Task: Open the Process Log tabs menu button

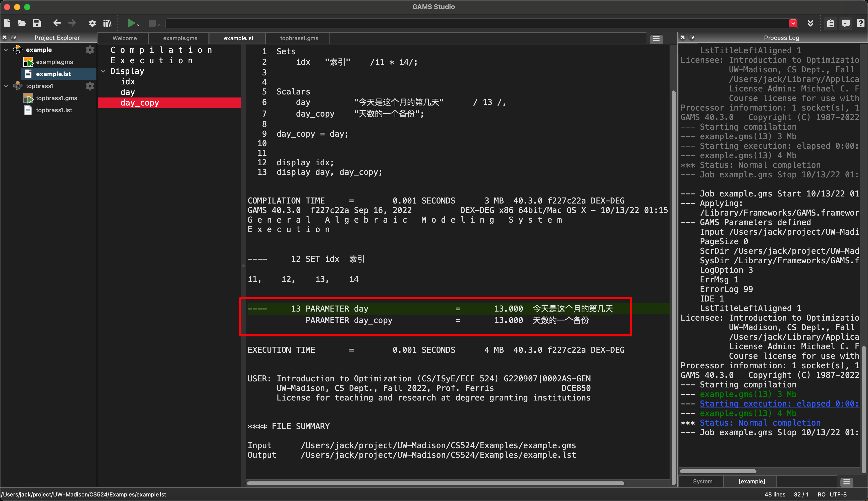Action: pos(847,482)
